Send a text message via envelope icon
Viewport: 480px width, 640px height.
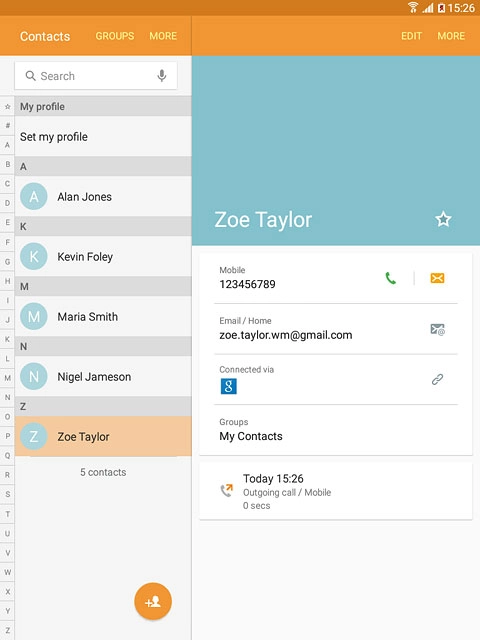pyautogui.click(x=437, y=278)
